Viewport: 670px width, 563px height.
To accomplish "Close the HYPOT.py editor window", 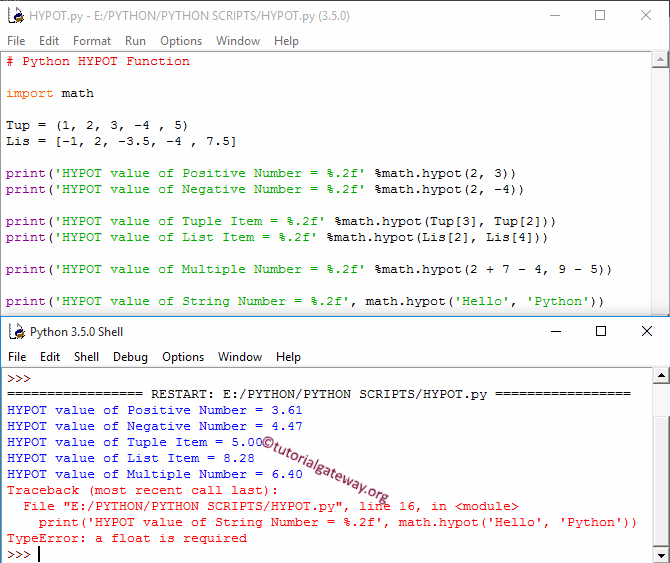I will 646,16.
